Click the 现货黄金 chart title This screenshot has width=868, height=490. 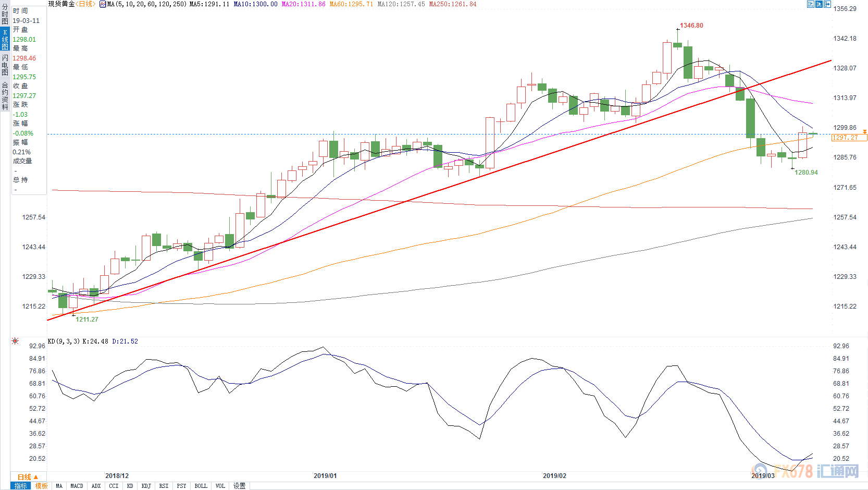(x=61, y=4)
